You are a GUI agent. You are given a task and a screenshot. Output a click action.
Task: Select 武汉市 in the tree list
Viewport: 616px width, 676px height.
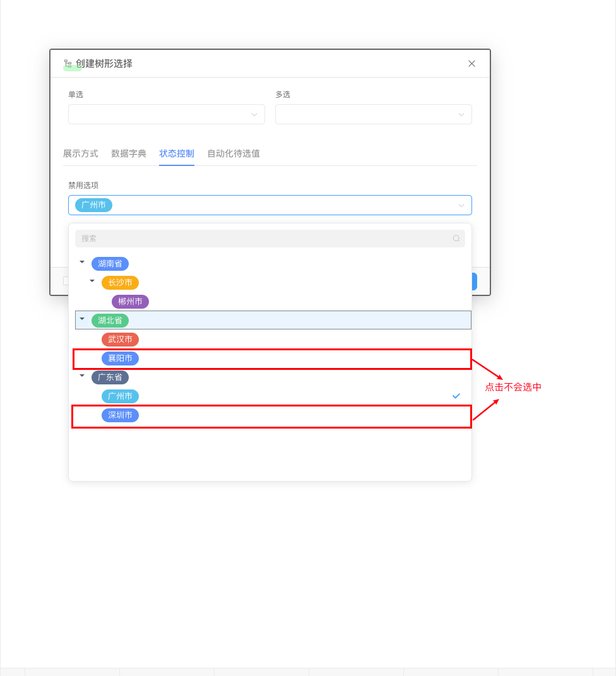point(120,339)
